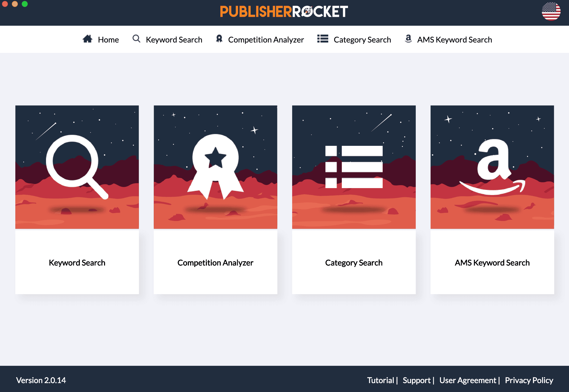569x392 pixels.
Task: Click the list icon beside Category Search nav
Action: pos(323,39)
